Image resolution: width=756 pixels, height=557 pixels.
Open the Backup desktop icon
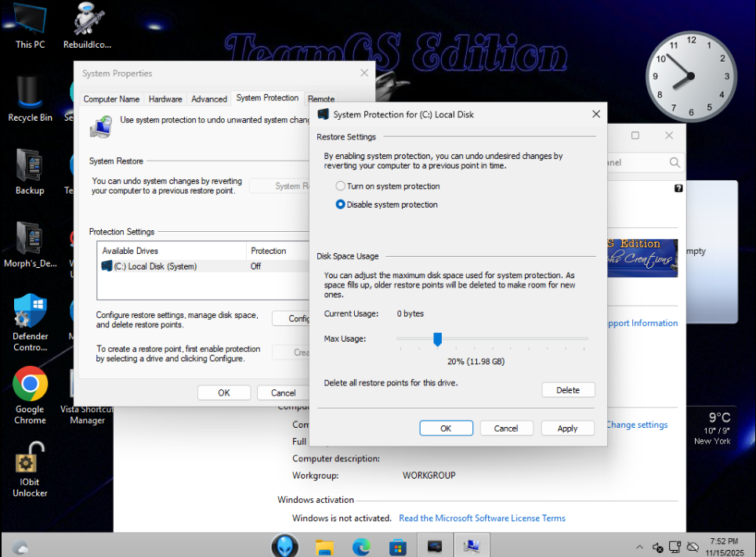[x=30, y=166]
